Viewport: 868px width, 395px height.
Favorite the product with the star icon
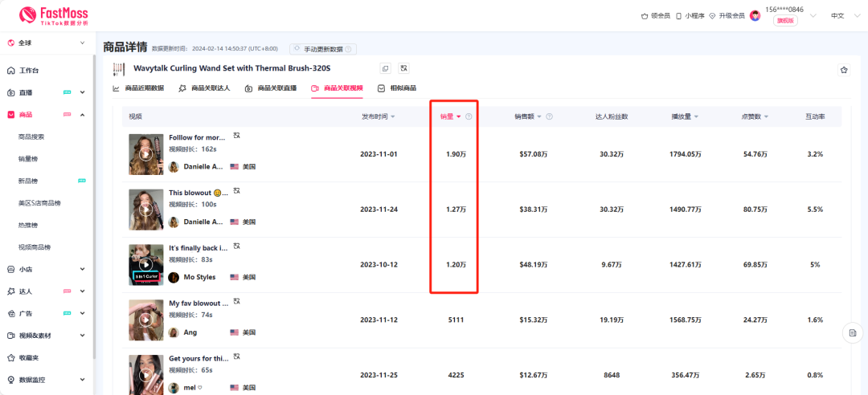[844, 70]
